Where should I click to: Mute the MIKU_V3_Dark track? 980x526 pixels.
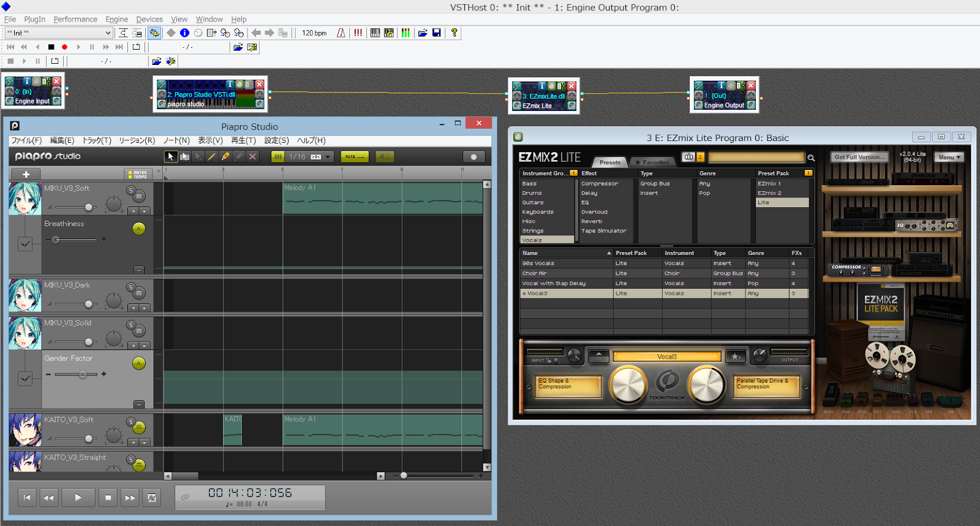pos(139,293)
